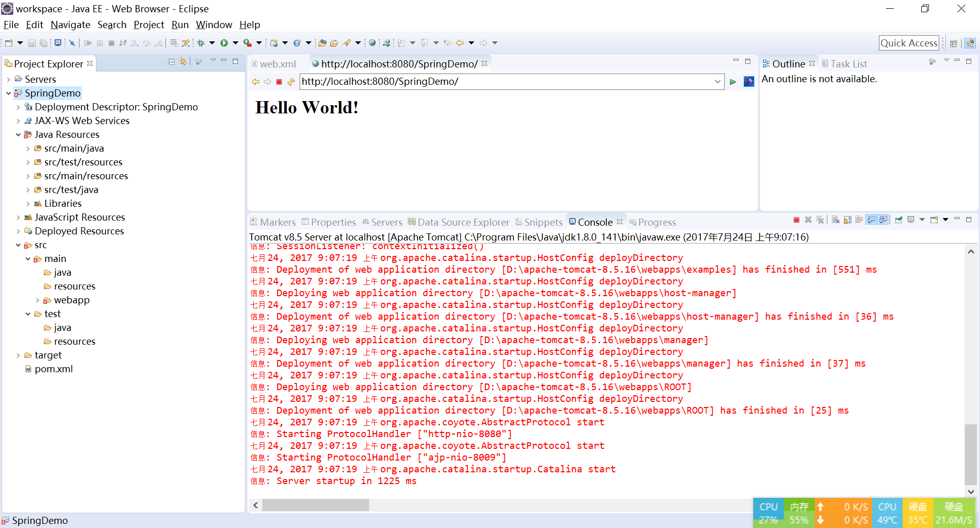The image size is (980, 528).
Task: Open the Navigate menu
Action: point(70,25)
